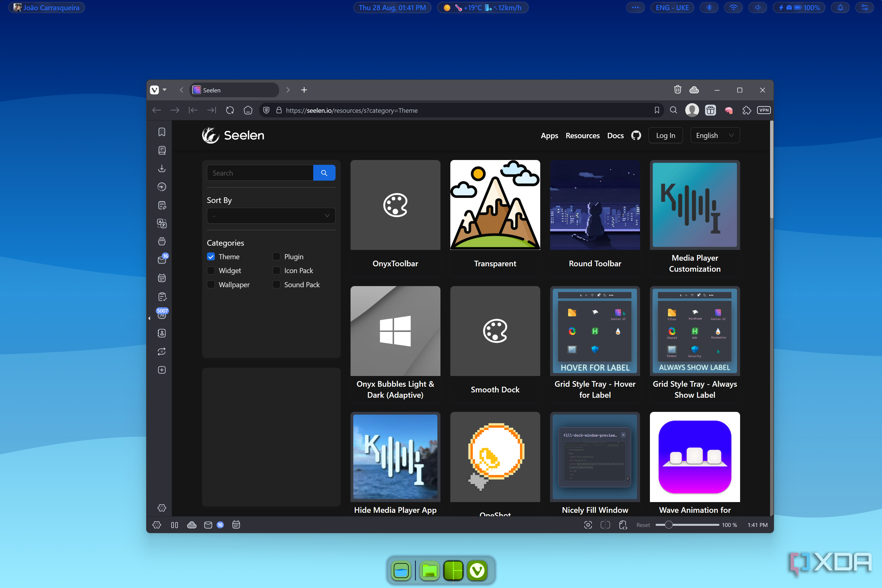Open the extensions puzzle icon
Viewport: 882px width, 588px height.
pos(746,110)
